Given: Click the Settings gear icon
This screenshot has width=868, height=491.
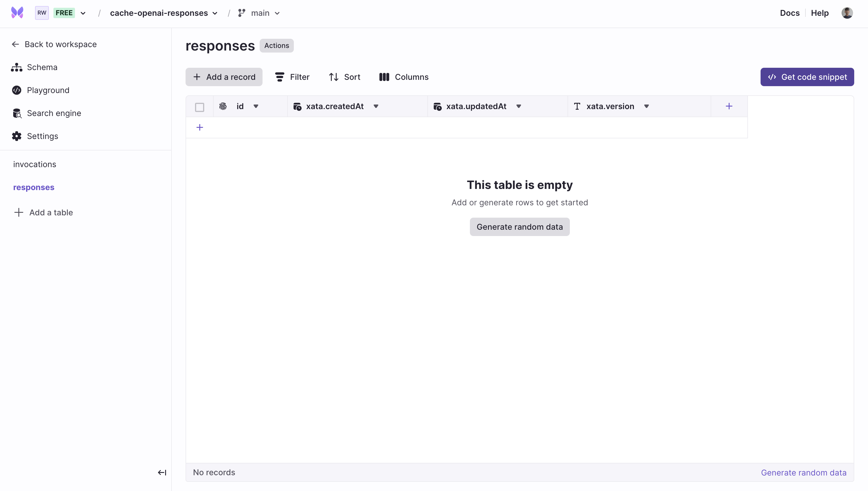Looking at the screenshot, I should 17,136.
